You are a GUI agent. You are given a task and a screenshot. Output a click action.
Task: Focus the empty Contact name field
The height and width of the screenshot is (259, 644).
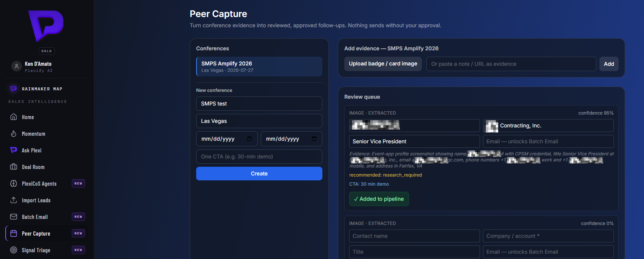tap(415, 236)
